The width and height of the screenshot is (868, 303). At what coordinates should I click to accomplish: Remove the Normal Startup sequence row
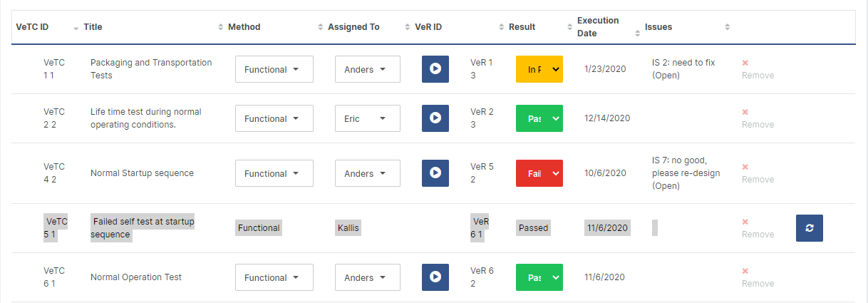click(757, 173)
